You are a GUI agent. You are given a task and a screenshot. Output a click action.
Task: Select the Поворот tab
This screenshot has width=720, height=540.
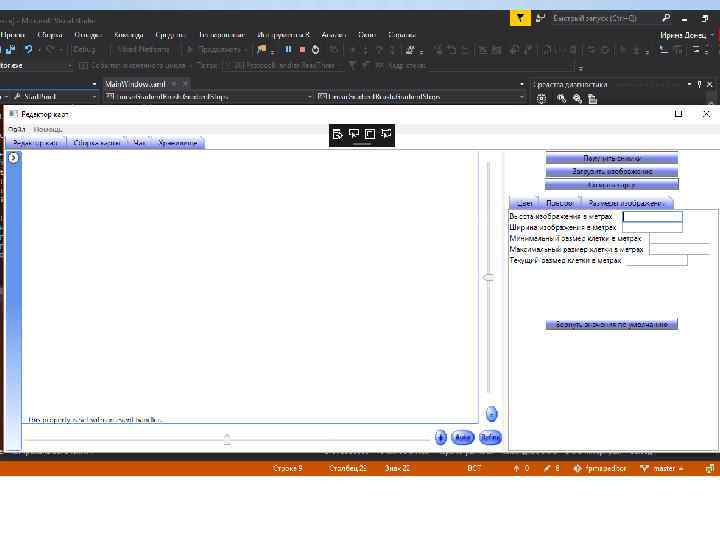coord(559,203)
